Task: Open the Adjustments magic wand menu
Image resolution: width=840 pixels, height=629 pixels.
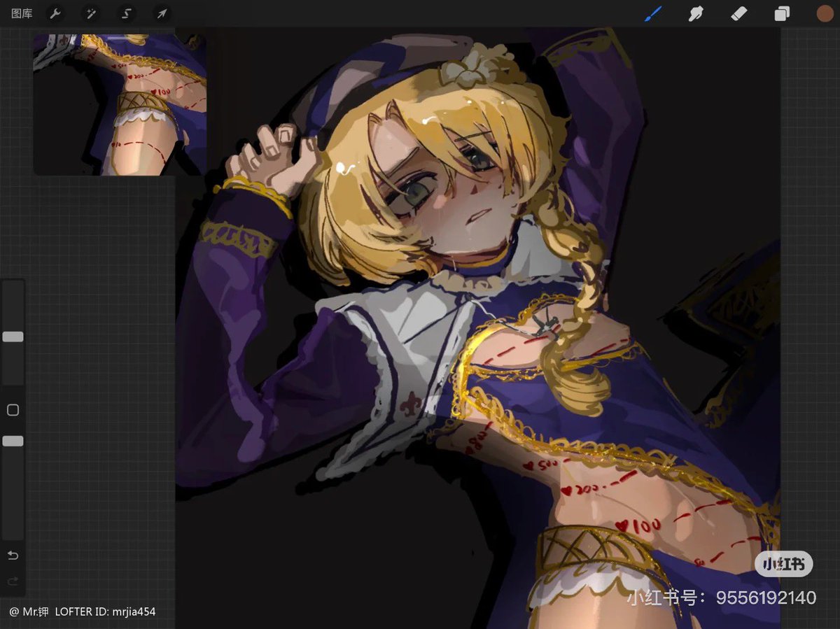Action: (90, 13)
